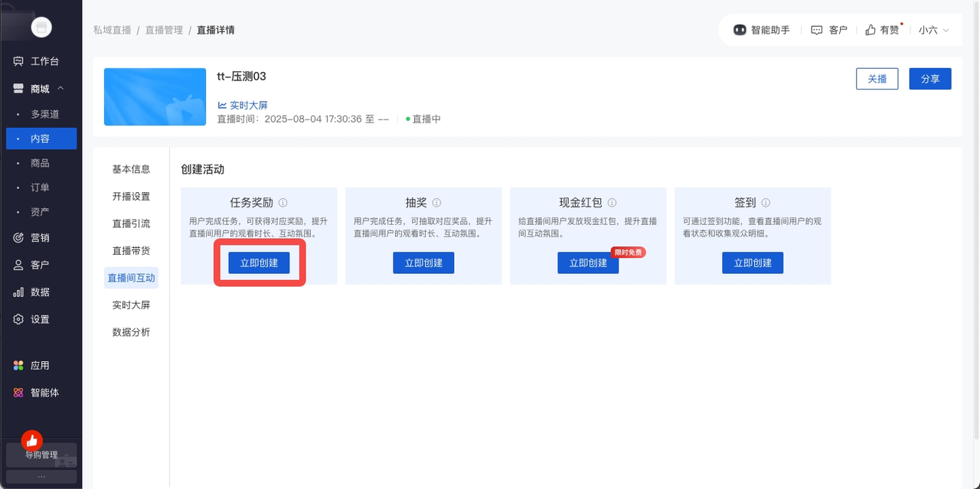
Task: Open the 设置 settings gear icon
Action: click(x=17, y=319)
